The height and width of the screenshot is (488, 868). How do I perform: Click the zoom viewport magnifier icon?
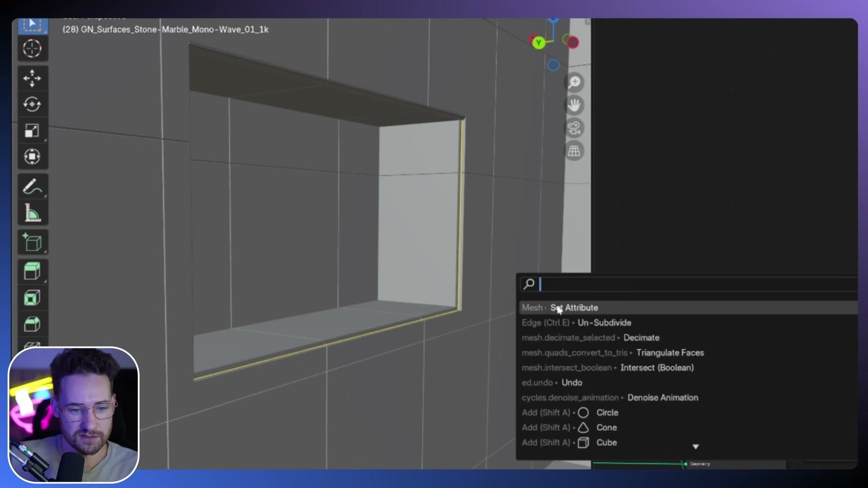click(574, 82)
